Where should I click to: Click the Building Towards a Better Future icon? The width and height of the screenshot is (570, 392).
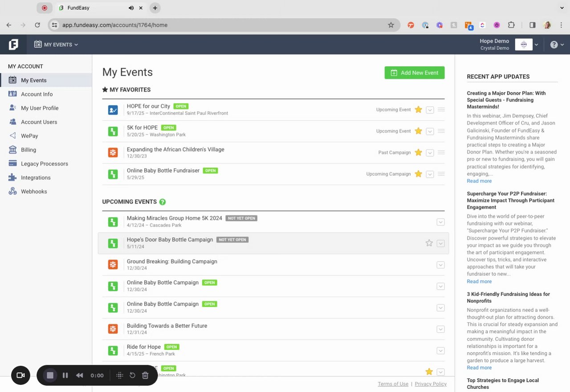coord(113,329)
